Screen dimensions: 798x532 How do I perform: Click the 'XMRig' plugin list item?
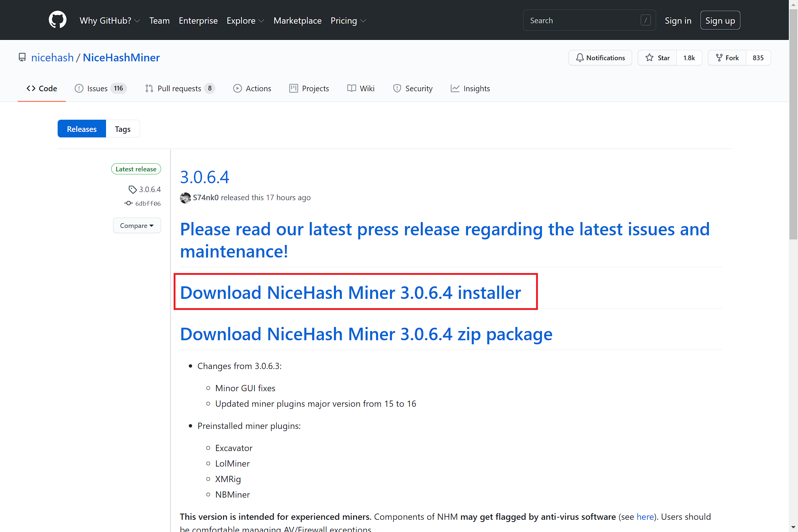point(228,479)
